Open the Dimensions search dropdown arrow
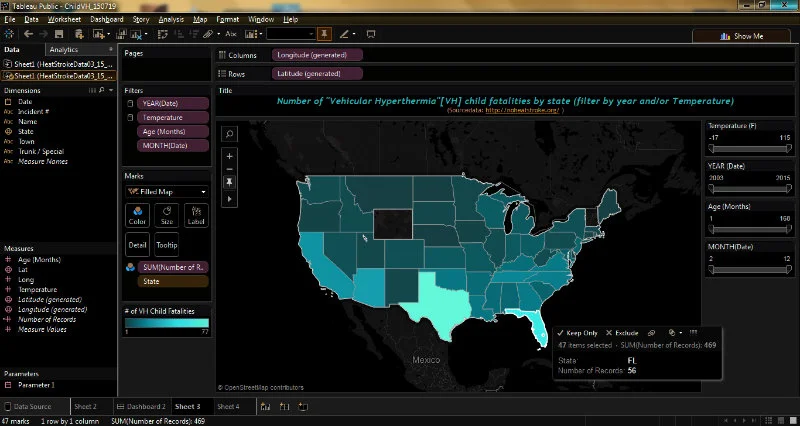Screen dimensions: 800x426 click(111, 90)
